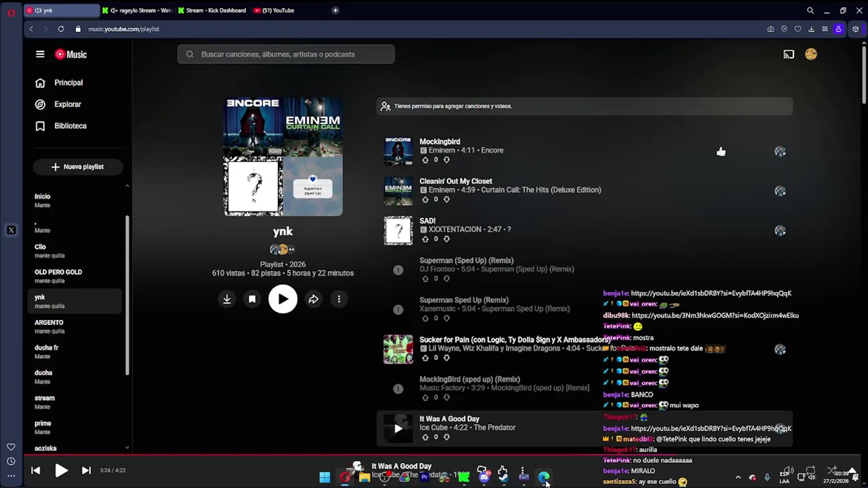Add page to Opera bookmarks heart
The image size is (868, 488).
(797, 29)
